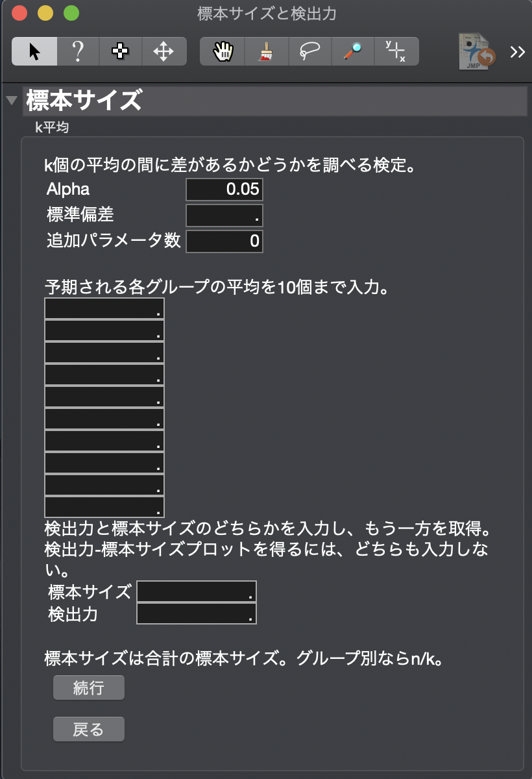Image resolution: width=532 pixels, height=779 pixels.
Task: Click the 検出力 input box
Action: (197, 614)
